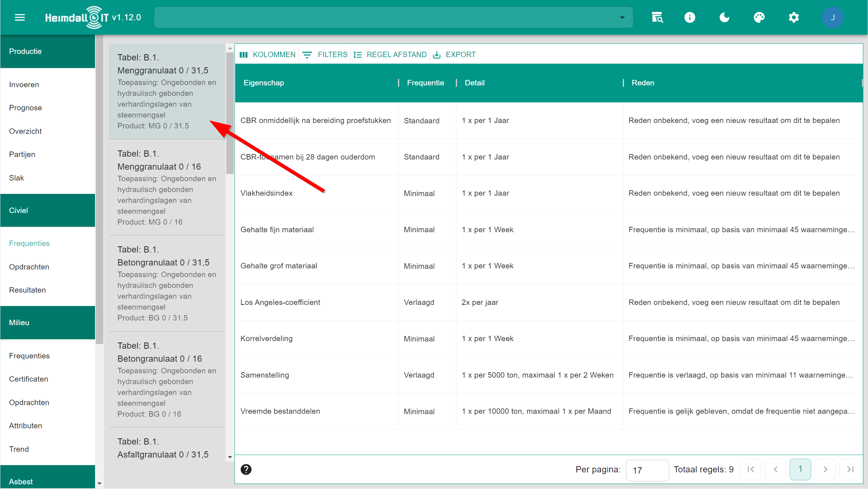Screen dimensions: 868x489
Task: Open Frequenties under Milieu
Action: tap(48, 356)
